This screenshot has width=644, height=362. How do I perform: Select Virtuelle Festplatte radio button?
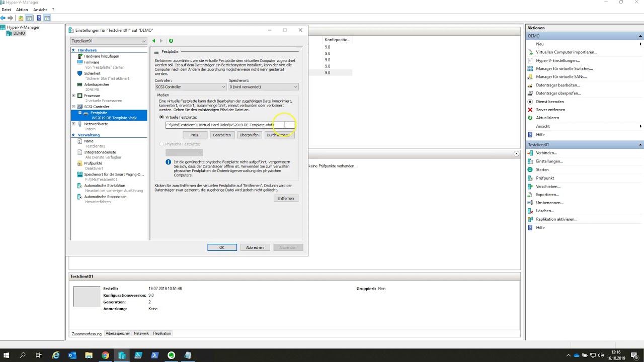click(x=162, y=117)
